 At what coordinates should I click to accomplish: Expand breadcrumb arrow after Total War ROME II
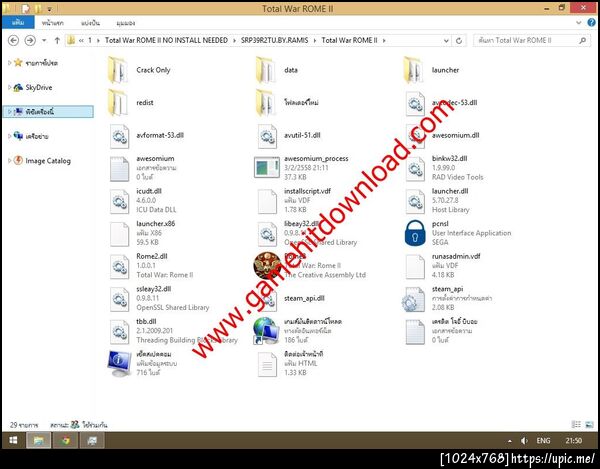tap(384, 40)
